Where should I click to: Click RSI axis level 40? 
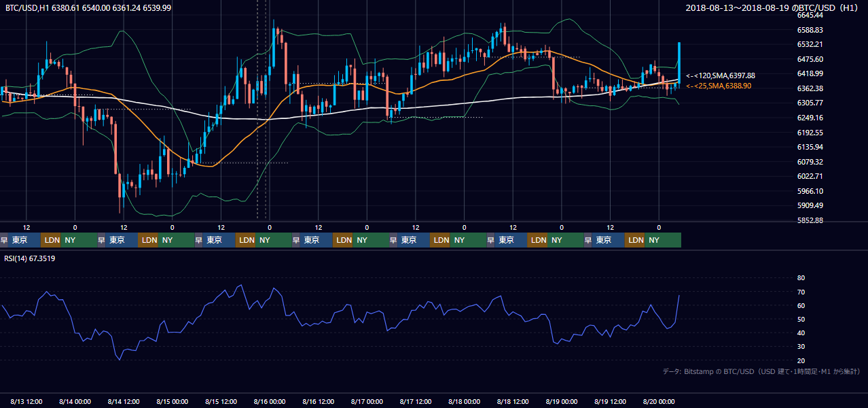[801, 333]
